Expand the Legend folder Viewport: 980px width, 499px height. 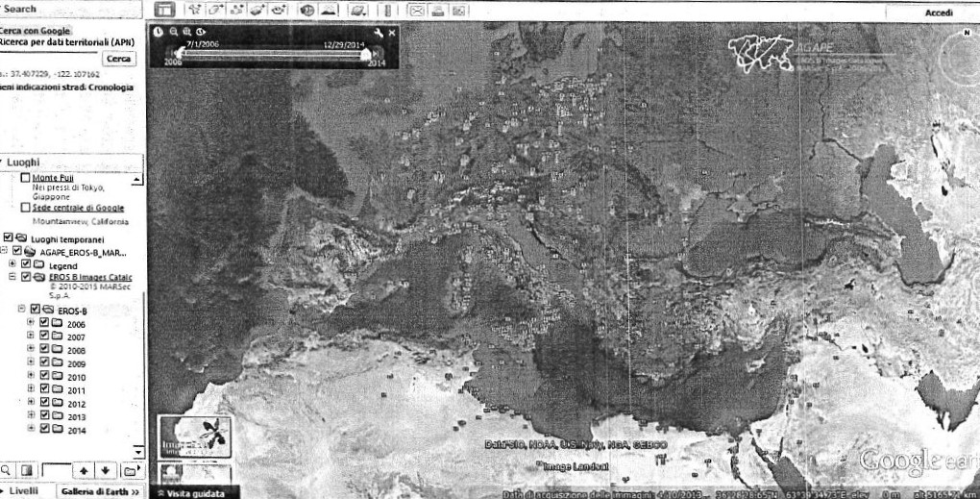pos(12,264)
